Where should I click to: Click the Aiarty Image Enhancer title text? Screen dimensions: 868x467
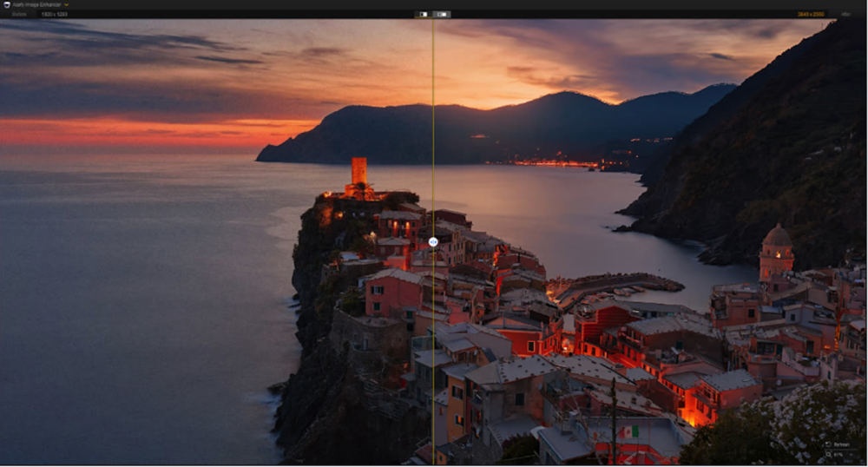click(x=38, y=4)
